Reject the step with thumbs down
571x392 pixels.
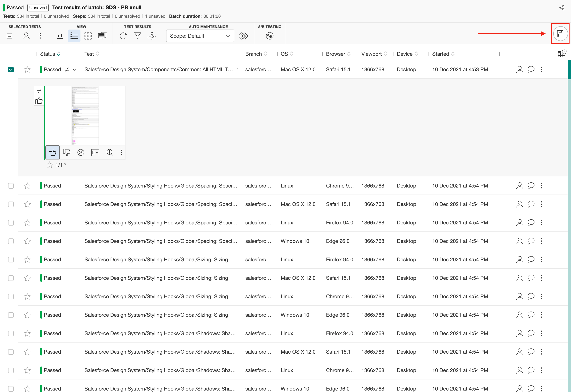67,152
